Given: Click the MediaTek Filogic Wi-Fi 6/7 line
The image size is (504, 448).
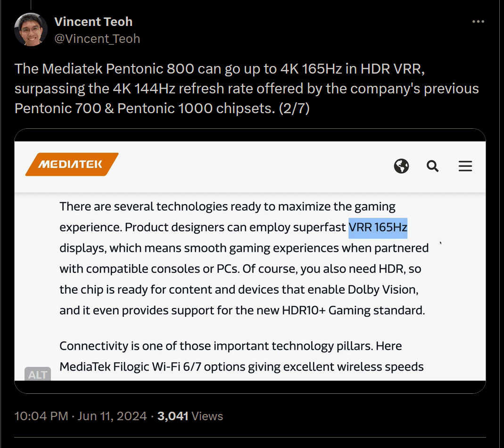Looking at the screenshot, I should (x=241, y=366).
